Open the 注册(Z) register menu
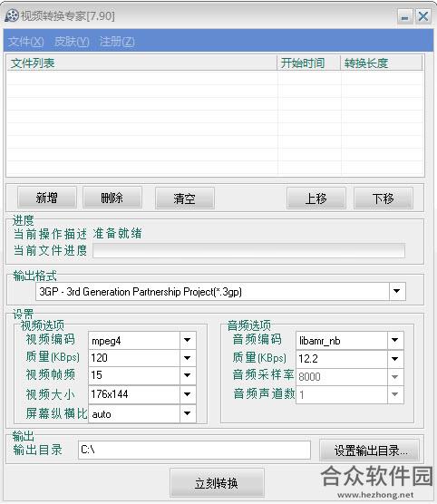The width and height of the screenshot is (437, 504). [x=117, y=42]
